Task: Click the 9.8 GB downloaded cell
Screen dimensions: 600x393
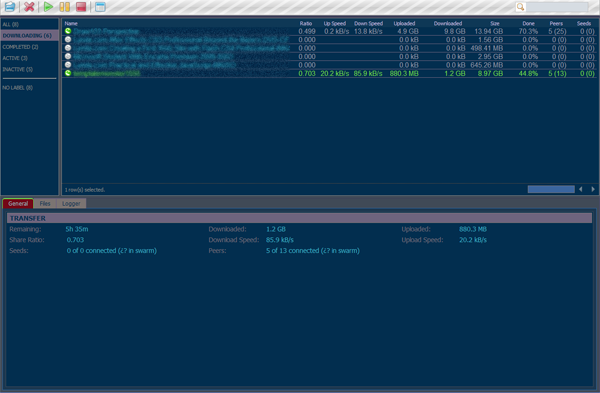Action: (x=455, y=31)
